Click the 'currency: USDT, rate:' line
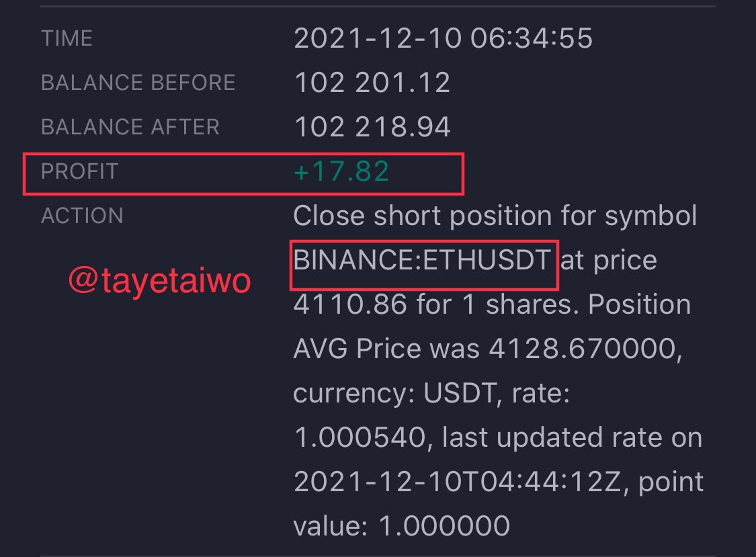Viewport: 756px width, 557px height. 431,393
